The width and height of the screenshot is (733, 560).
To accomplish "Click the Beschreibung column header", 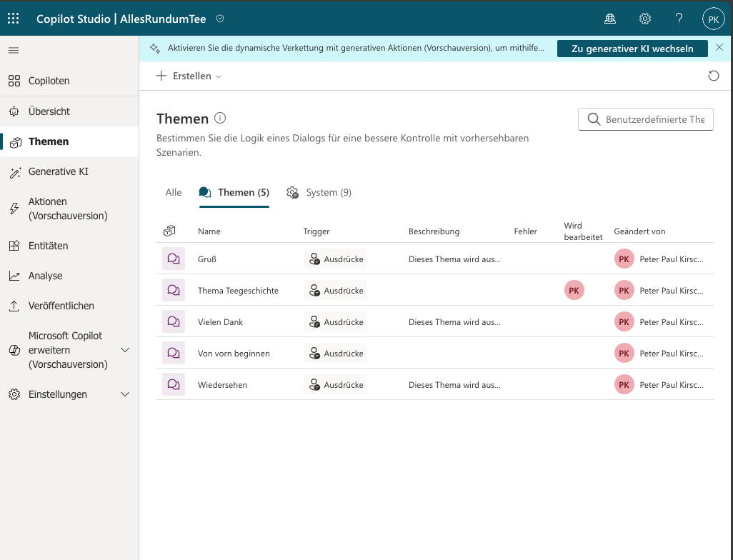I will pyautogui.click(x=434, y=231).
